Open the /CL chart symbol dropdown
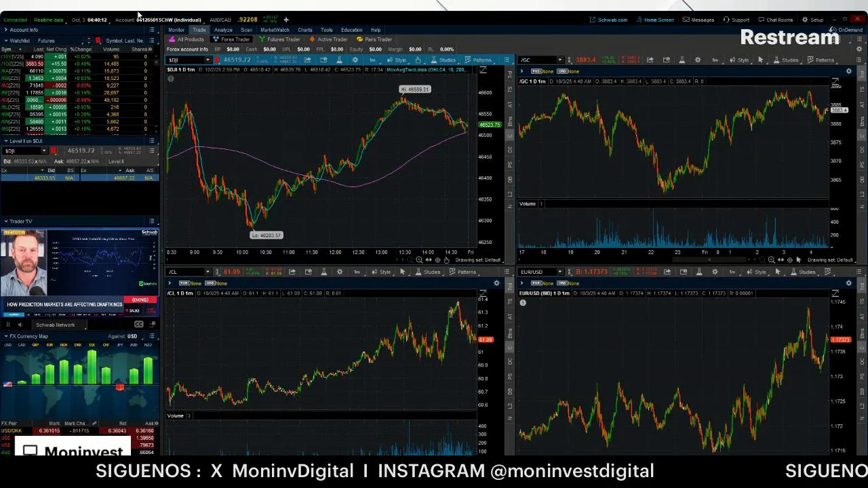The width and height of the screenshot is (868, 488). 208,272
